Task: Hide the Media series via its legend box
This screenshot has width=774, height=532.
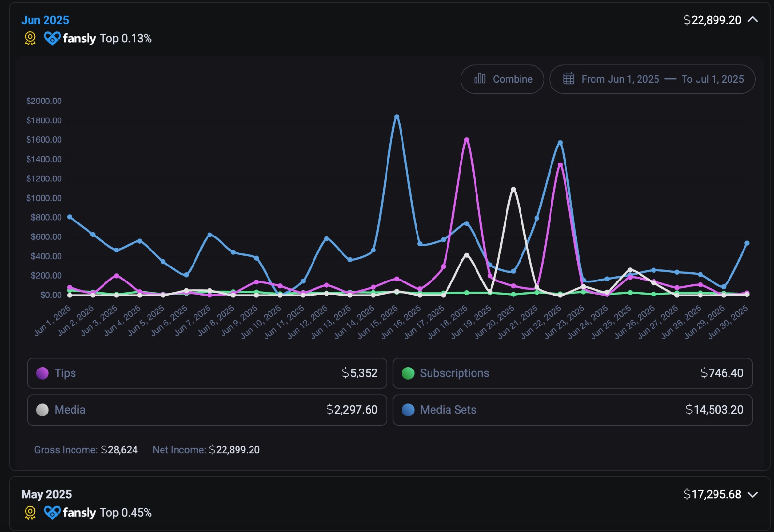Action: point(207,410)
